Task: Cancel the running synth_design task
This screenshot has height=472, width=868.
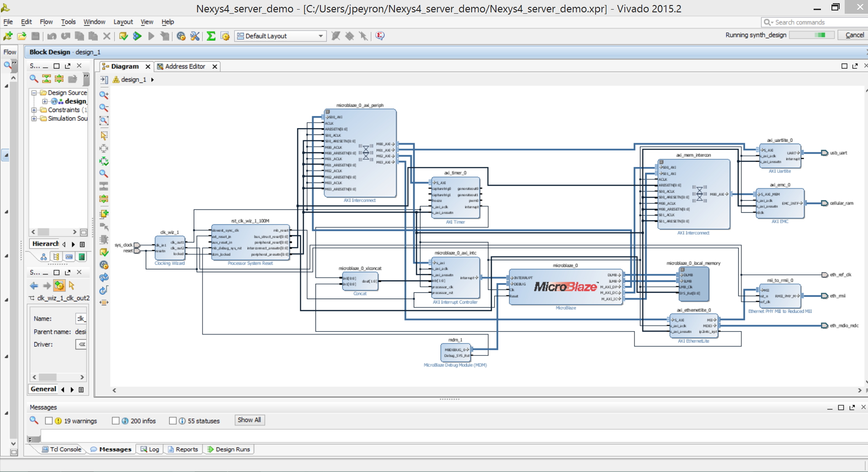Action: (x=854, y=35)
